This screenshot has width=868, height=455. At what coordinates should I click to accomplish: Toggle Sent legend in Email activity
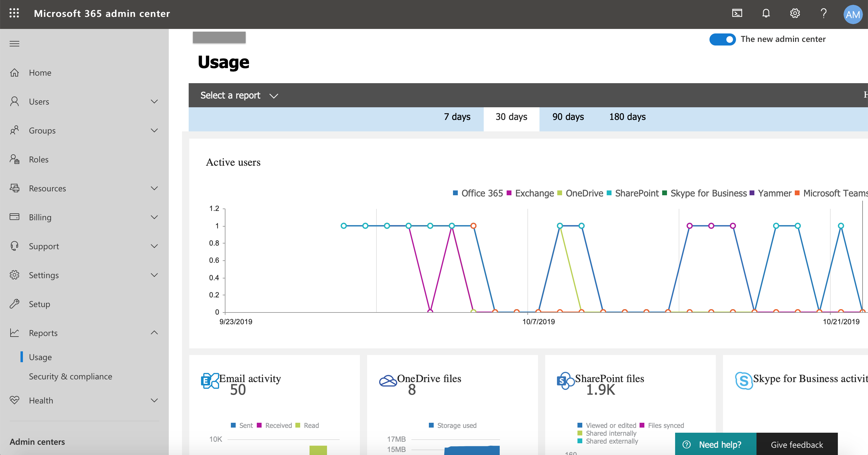[242, 425]
